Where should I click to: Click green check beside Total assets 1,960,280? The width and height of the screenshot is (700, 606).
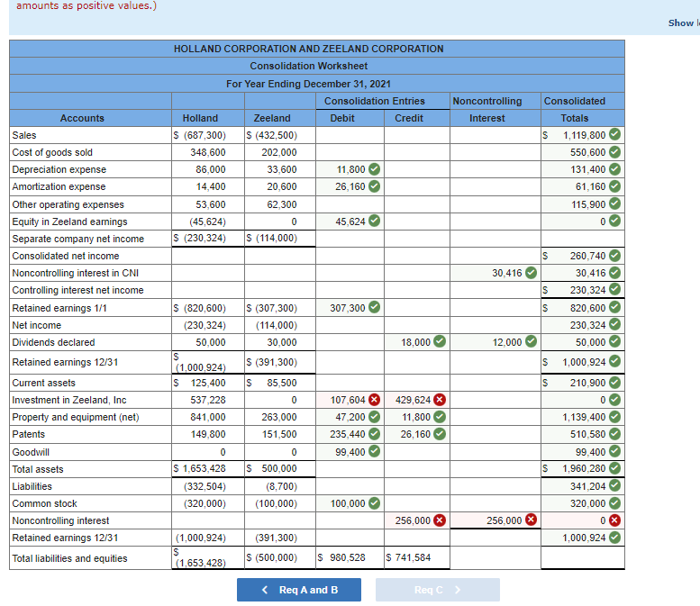point(614,468)
